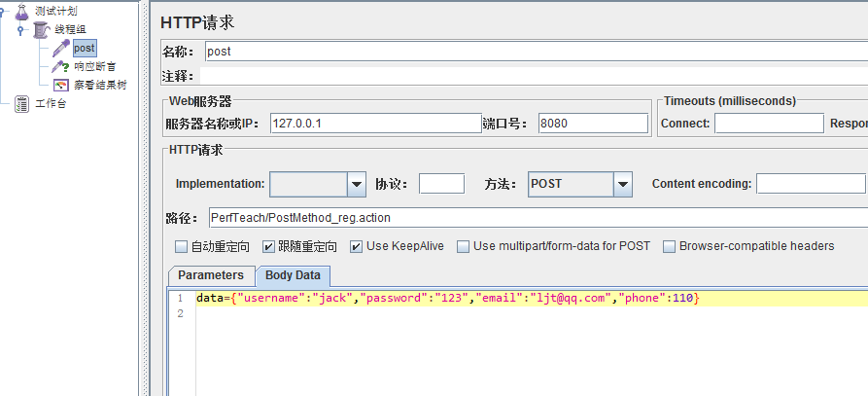Click the 察看结果树 listener icon
Screen dimensions: 868x396
61,86
